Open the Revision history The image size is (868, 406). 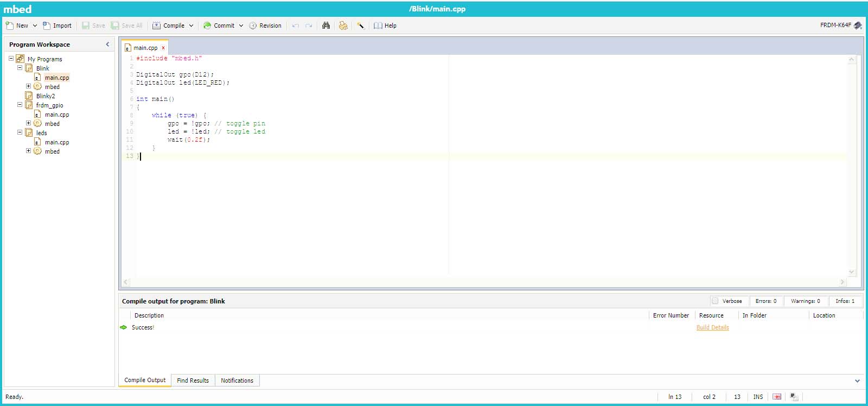coord(265,26)
